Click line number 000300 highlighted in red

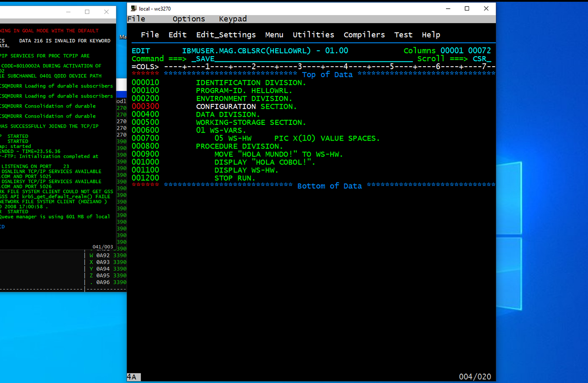tap(145, 107)
